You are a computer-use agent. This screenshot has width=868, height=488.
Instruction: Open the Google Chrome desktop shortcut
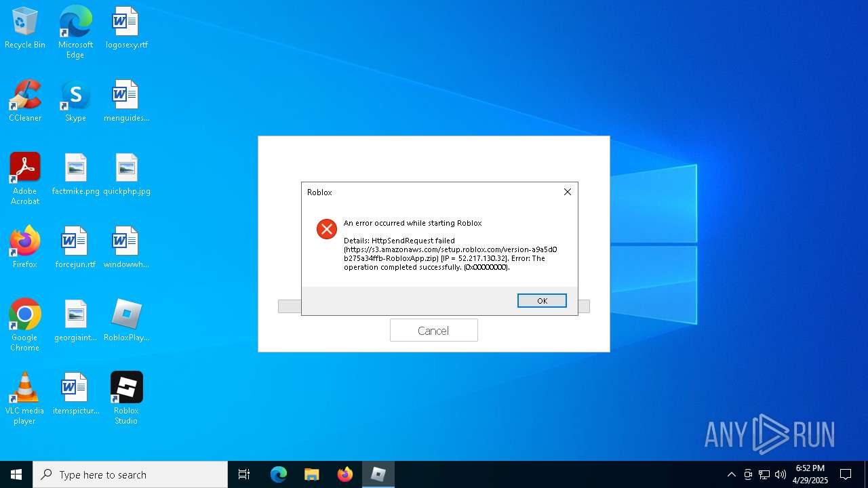[x=25, y=325]
